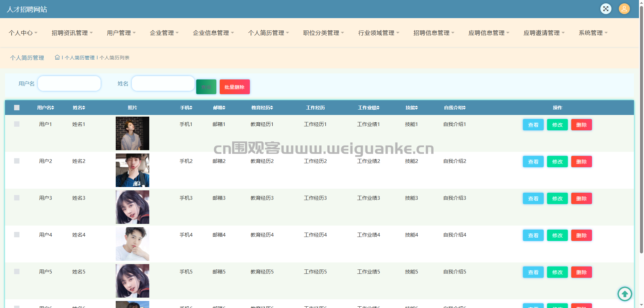The width and height of the screenshot is (644, 308).
Task: Expand the 招聘资讯管理 menu
Action: pyautogui.click(x=72, y=33)
